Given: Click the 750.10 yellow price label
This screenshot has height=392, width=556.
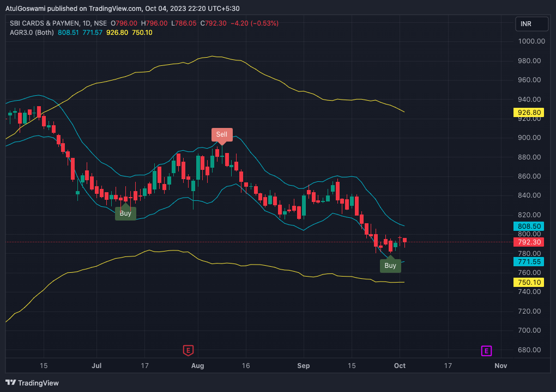Looking at the screenshot, I should pos(529,282).
